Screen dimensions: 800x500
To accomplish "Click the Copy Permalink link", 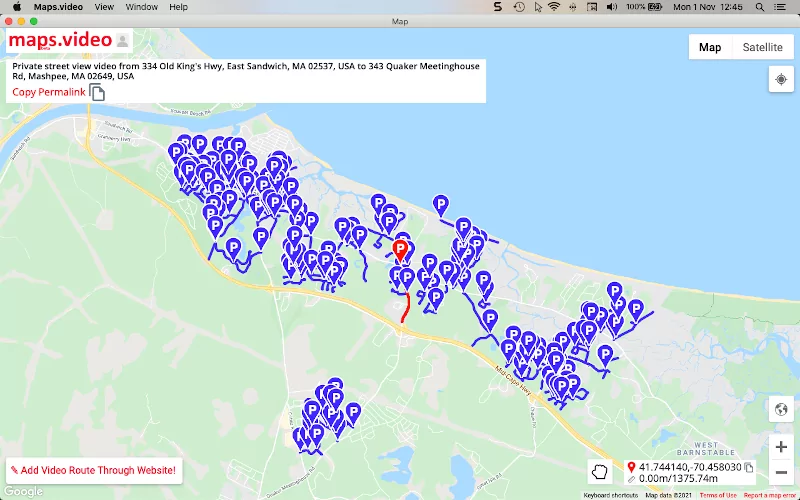I will (49, 92).
